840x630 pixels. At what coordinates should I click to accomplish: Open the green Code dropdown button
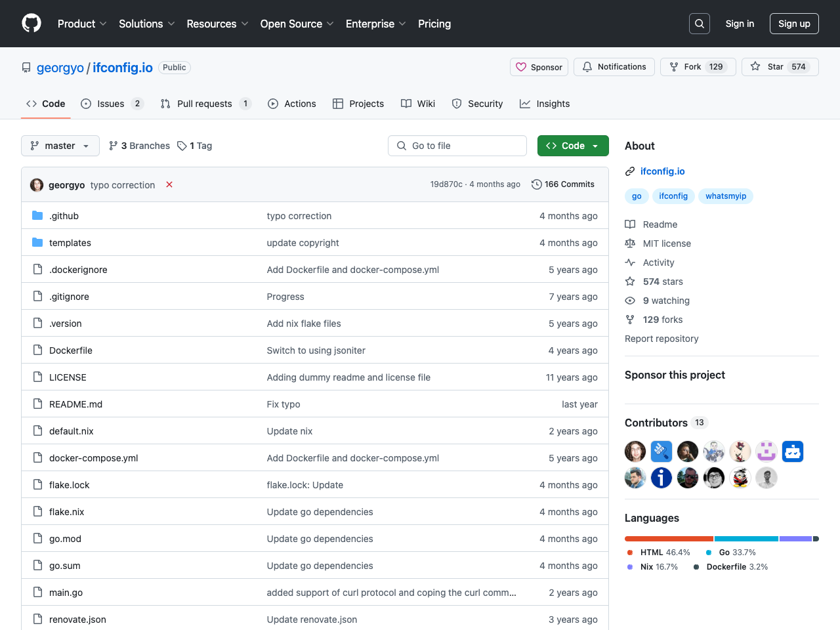click(x=573, y=146)
